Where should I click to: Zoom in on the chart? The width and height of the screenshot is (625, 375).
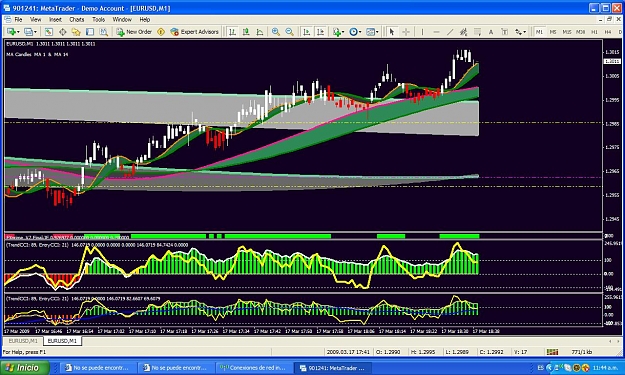[x=275, y=32]
